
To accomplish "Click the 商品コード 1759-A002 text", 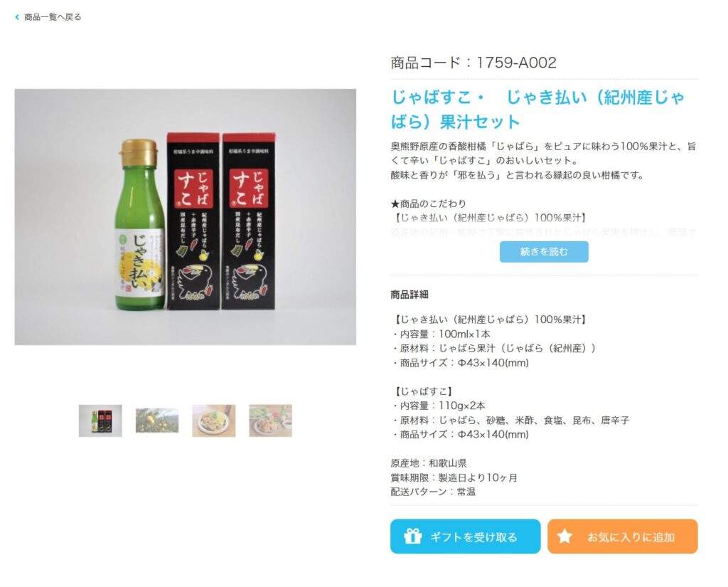I will point(473,63).
